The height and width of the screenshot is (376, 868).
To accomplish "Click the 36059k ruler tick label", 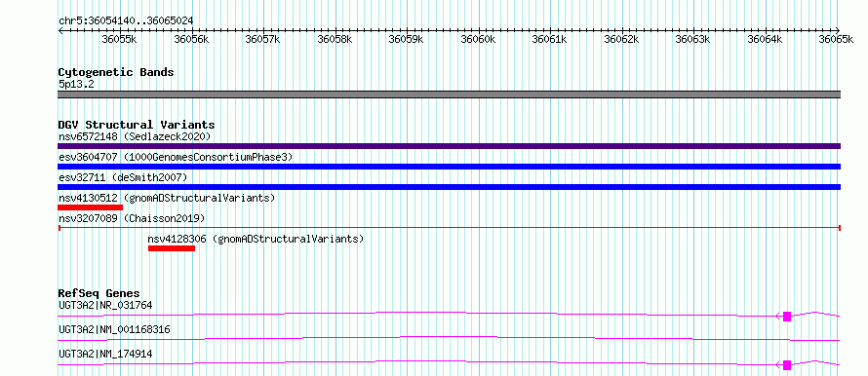I will tap(407, 39).
